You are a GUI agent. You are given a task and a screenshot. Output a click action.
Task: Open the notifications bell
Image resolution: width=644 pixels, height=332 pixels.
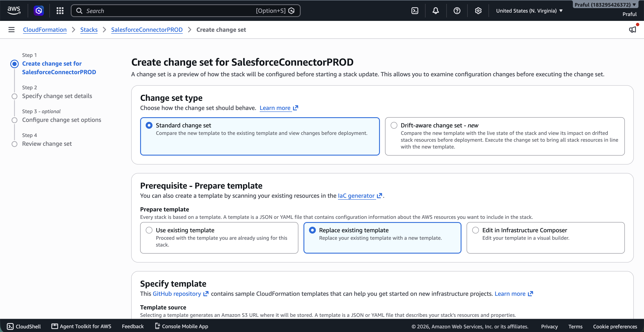pos(436,10)
